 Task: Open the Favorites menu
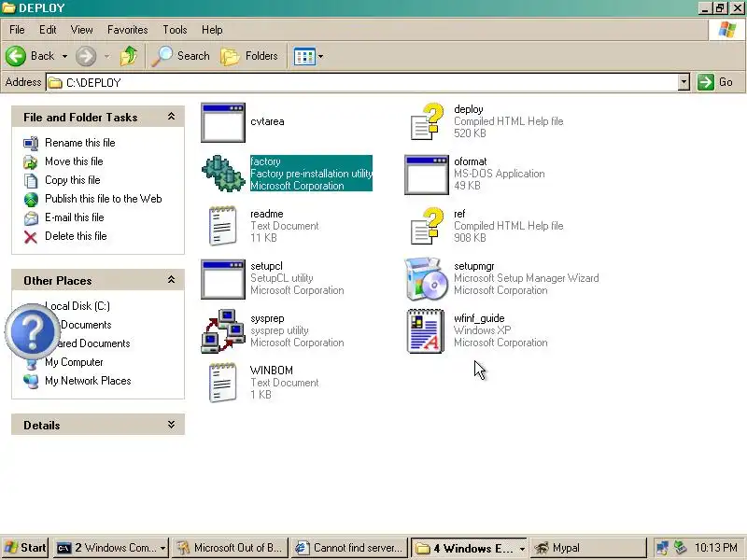pyautogui.click(x=128, y=30)
